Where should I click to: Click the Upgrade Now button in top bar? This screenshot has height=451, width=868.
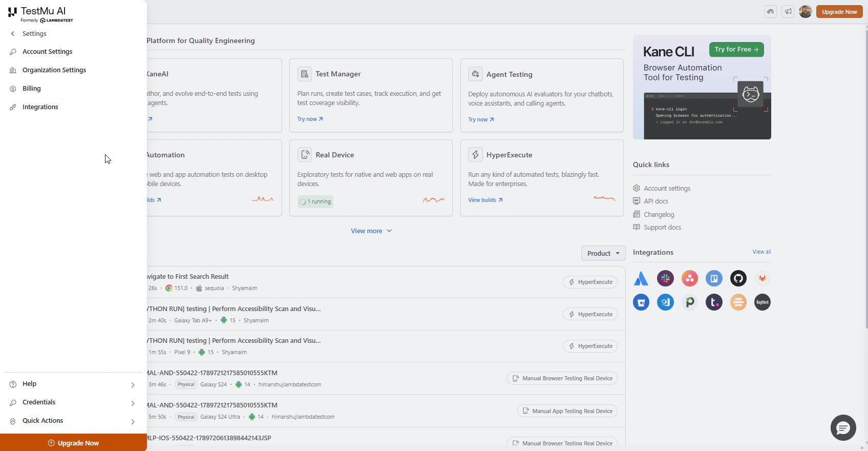coord(839,12)
